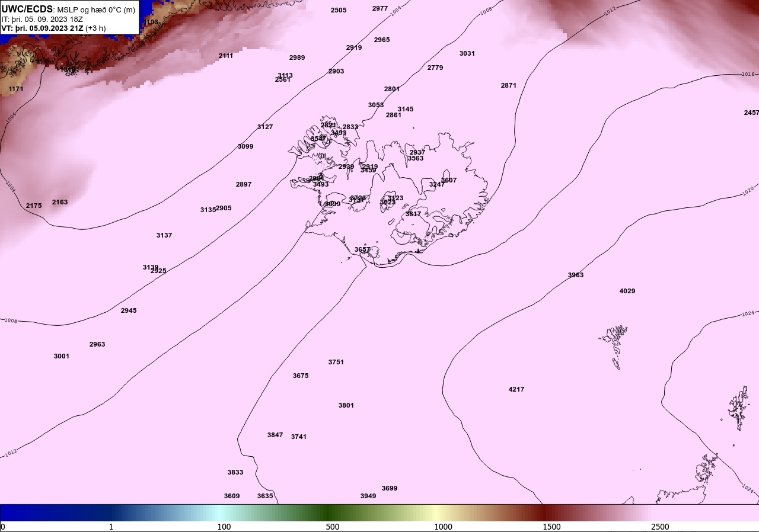Click the value 4029
The width and height of the screenshot is (759, 532).
point(627,291)
